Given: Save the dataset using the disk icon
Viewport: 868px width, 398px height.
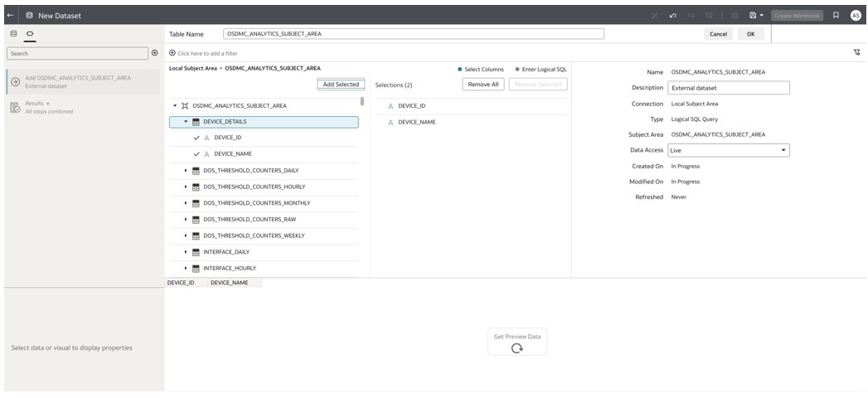Looking at the screenshot, I should tap(753, 16).
